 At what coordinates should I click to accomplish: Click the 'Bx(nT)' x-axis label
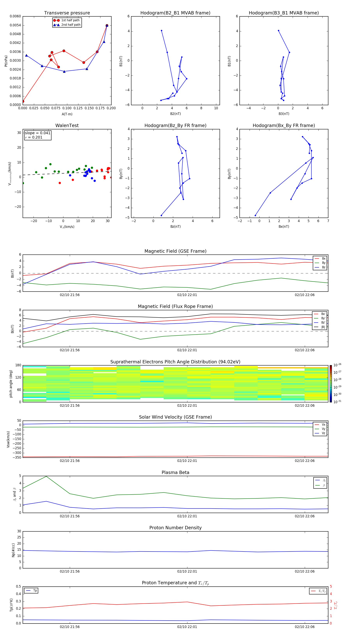click(284, 227)
